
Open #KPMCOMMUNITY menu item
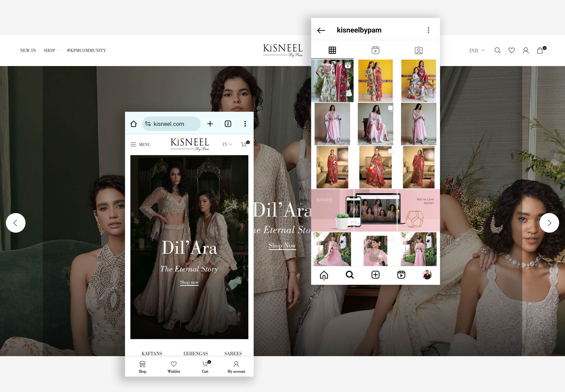(x=86, y=50)
